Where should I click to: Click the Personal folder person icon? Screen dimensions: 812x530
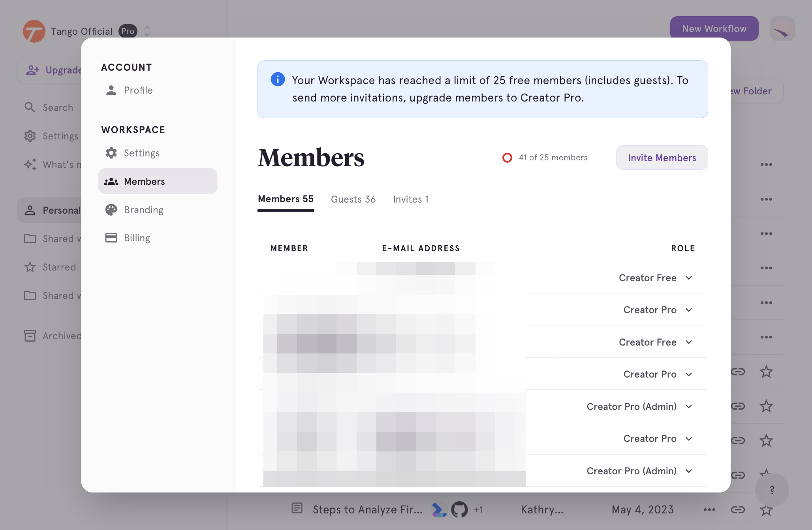coord(30,210)
